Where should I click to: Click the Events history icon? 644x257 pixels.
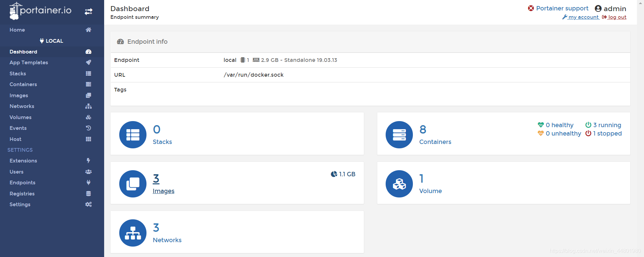88,128
